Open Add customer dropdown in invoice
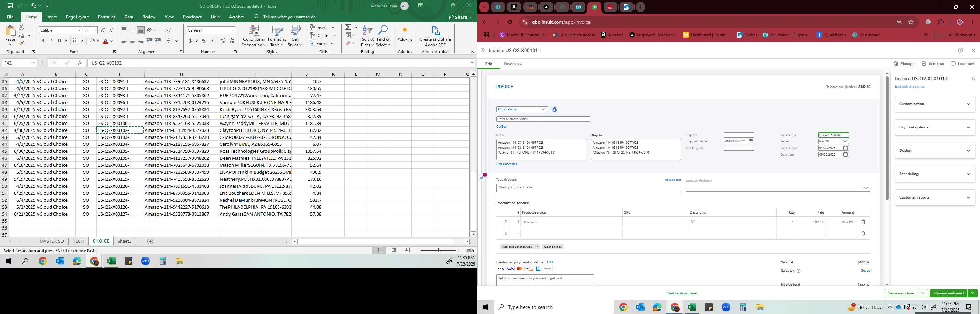 (x=543, y=109)
